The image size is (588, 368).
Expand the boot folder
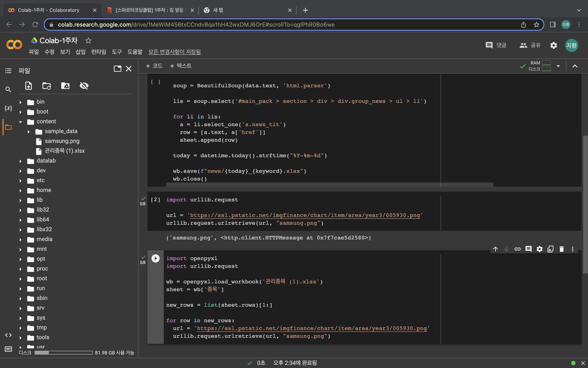[20, 112]
